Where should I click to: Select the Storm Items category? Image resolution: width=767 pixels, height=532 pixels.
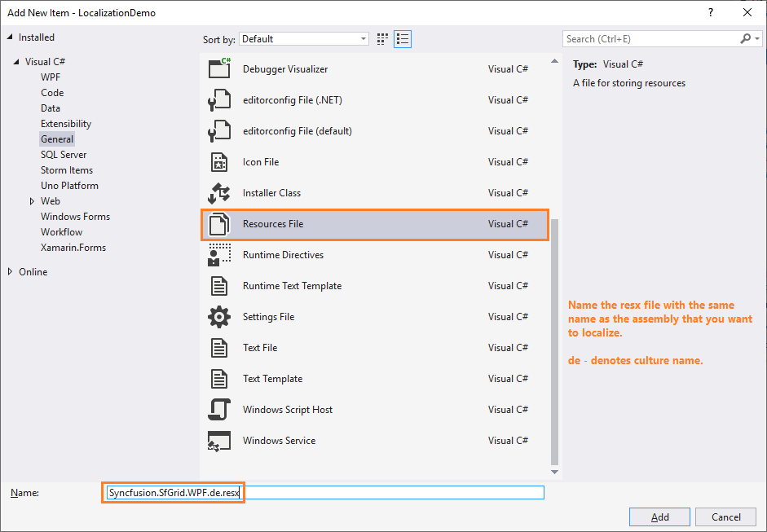pos(67,170)
